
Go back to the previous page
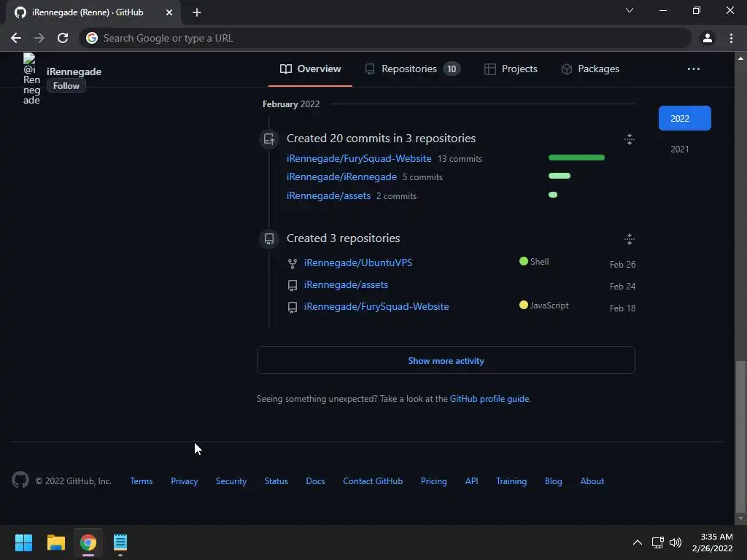point(16,38)
